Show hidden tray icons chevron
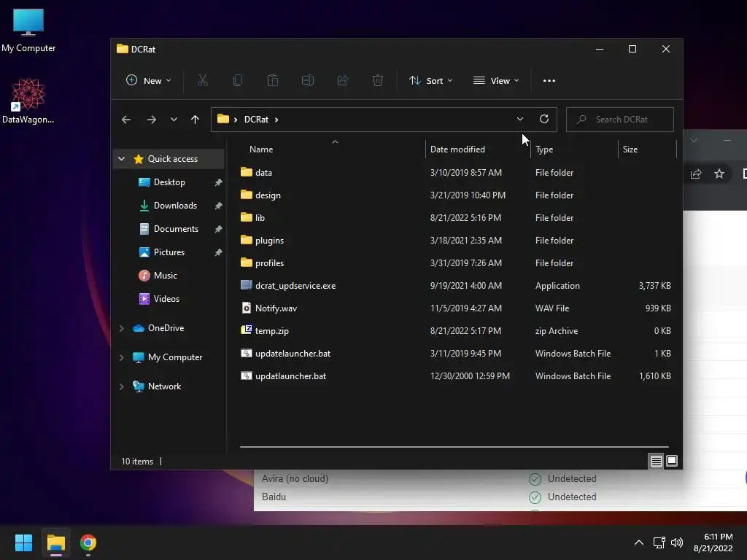 click(x=639, y=542)
